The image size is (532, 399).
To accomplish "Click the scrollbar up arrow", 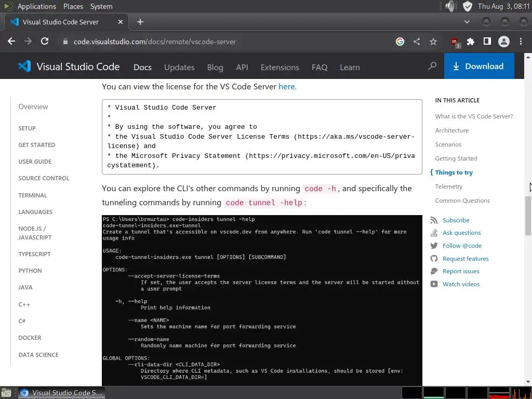I will (528, 57).
